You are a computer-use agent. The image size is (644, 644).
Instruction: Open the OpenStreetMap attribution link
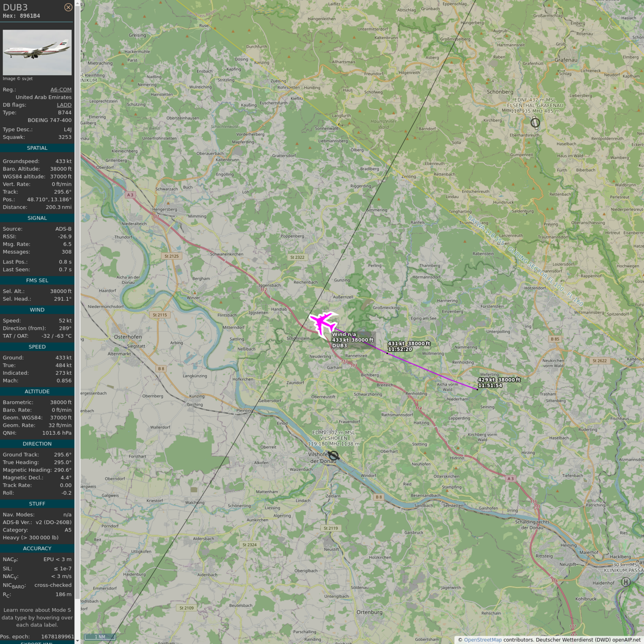pos(483,640)
